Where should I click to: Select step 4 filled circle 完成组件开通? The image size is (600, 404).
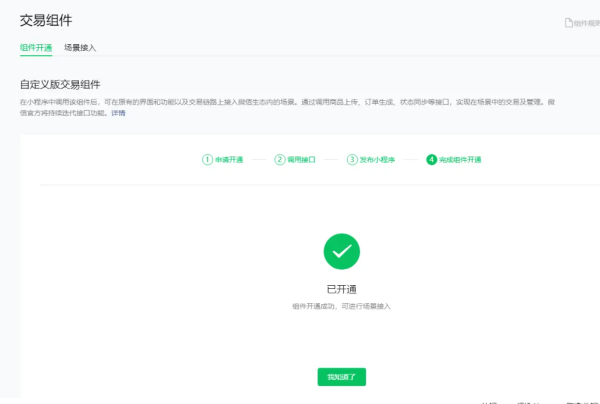(431, 159)
